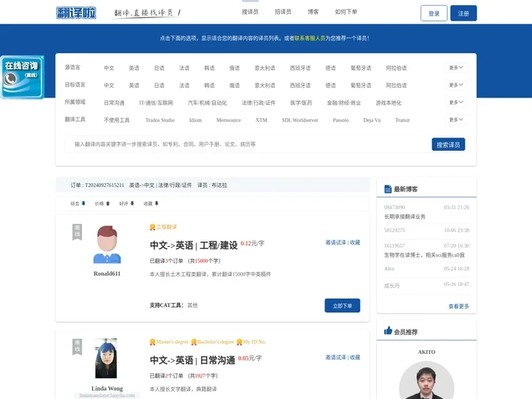
Task: Click the My ID No. badge icon
Action: tap(239, 341)
